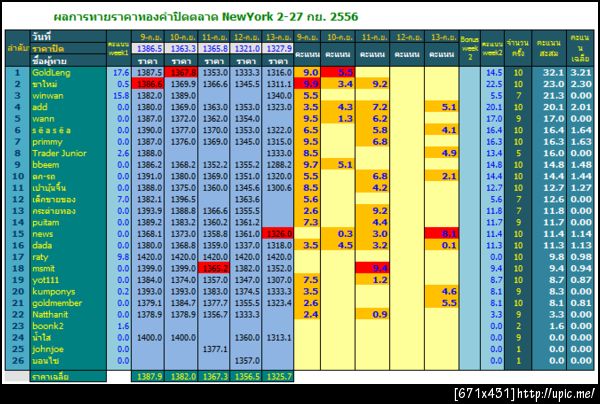
Task: Select average price cell 1325.7
Action: [278, 376]
